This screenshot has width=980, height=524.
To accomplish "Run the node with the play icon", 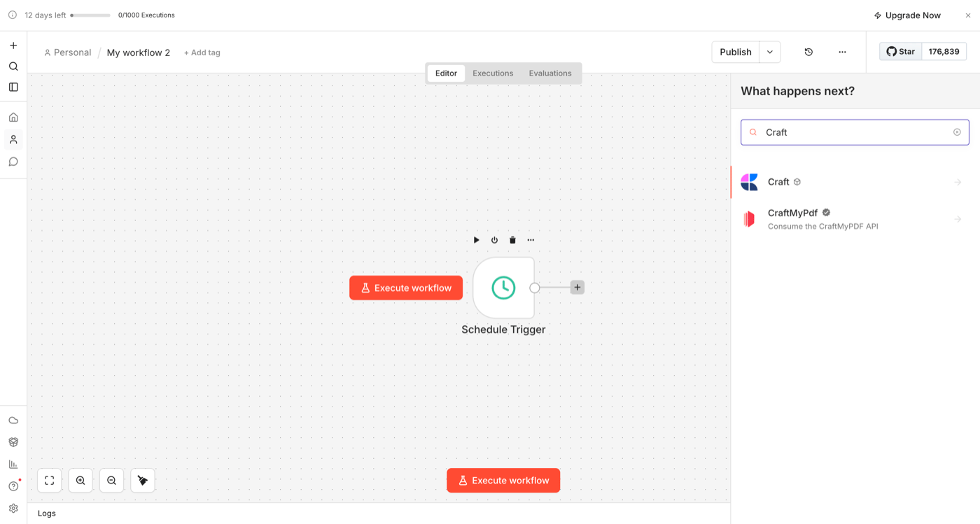I will point(476,240).
